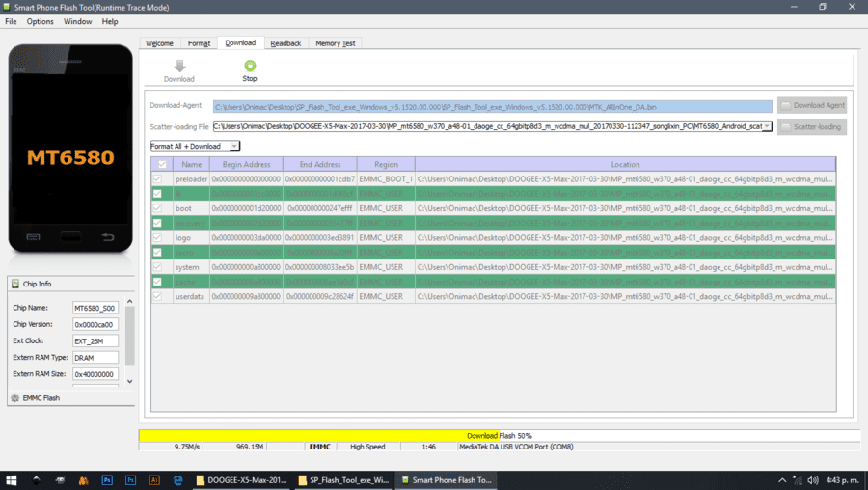The height and width of the screenshot is (490, 868).
Task: Click the Download arrow icon
Action: (x=180, y=66)
